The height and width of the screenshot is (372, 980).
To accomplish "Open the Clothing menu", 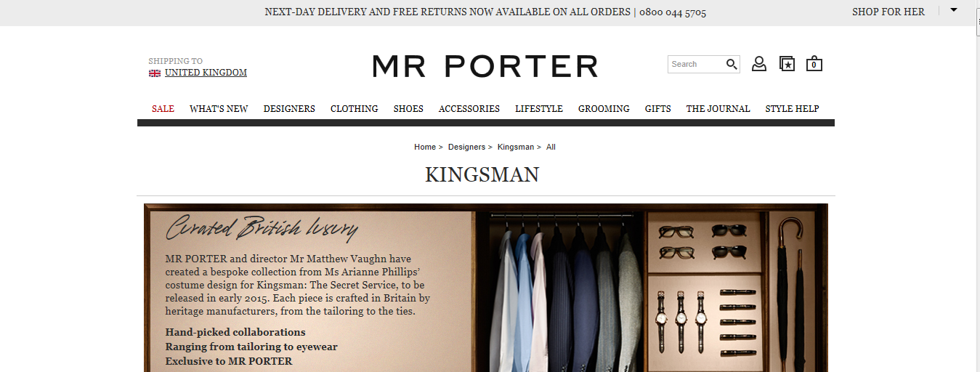I will [x=354, y=109].
